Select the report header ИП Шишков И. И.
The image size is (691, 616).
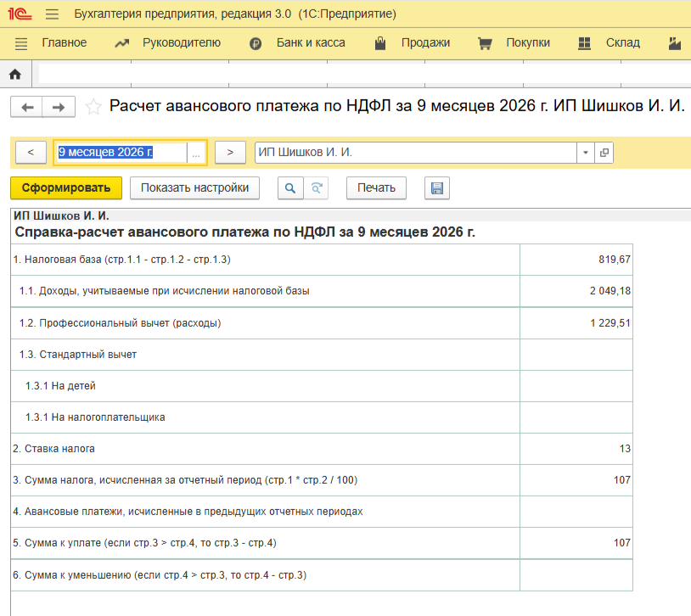click(61, 216)
